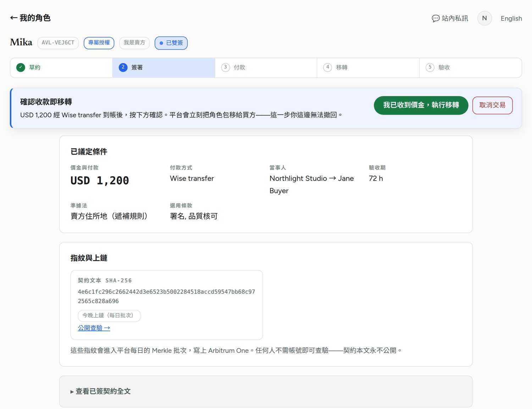Click the SHA-256 contract hash value
The height and width of the screenshot is (409, 532).
pyautogui.click(x=166, y=297)
